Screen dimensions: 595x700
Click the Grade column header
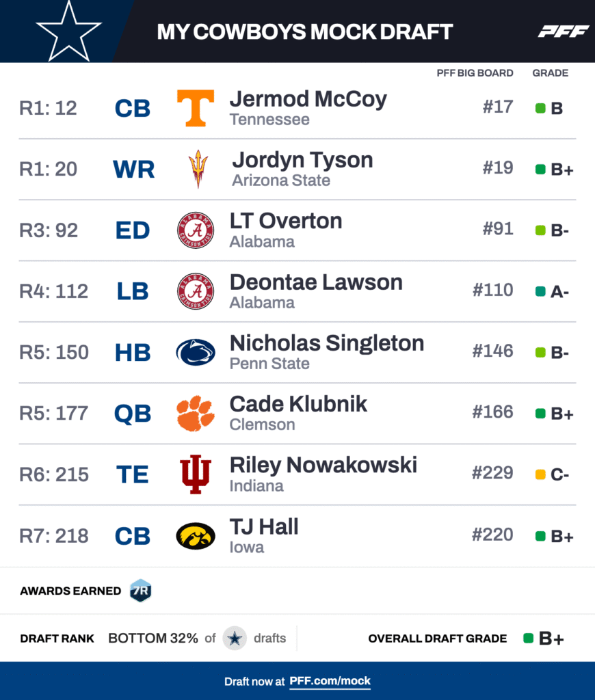pos(550,73)
